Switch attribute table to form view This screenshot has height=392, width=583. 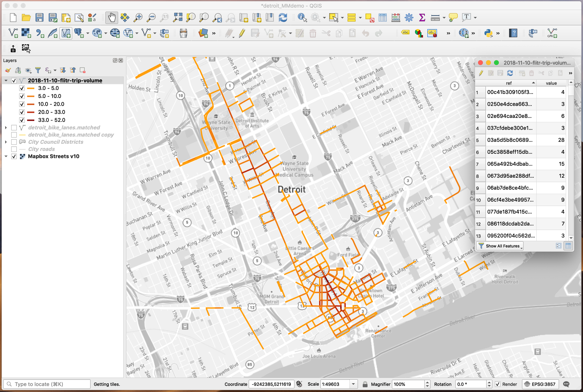coord(559,246)
